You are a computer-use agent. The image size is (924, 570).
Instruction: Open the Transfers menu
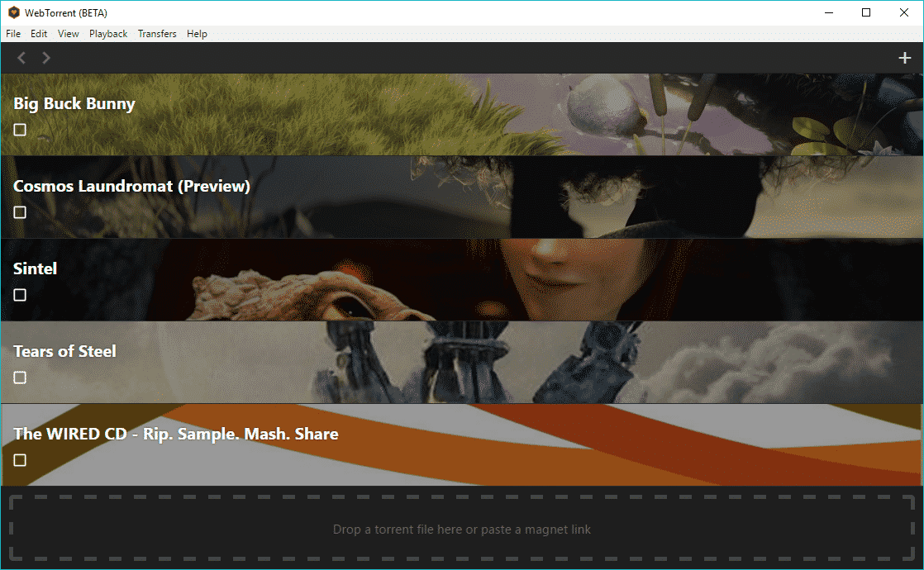pos(157,34)
